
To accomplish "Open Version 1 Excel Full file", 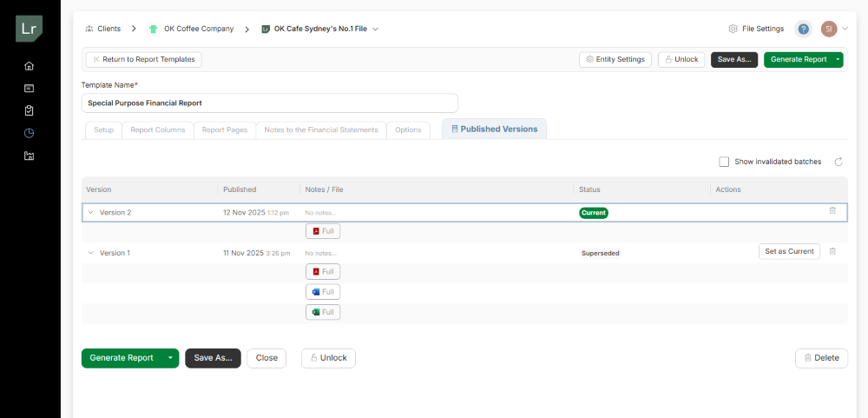I will click(323, 312).
